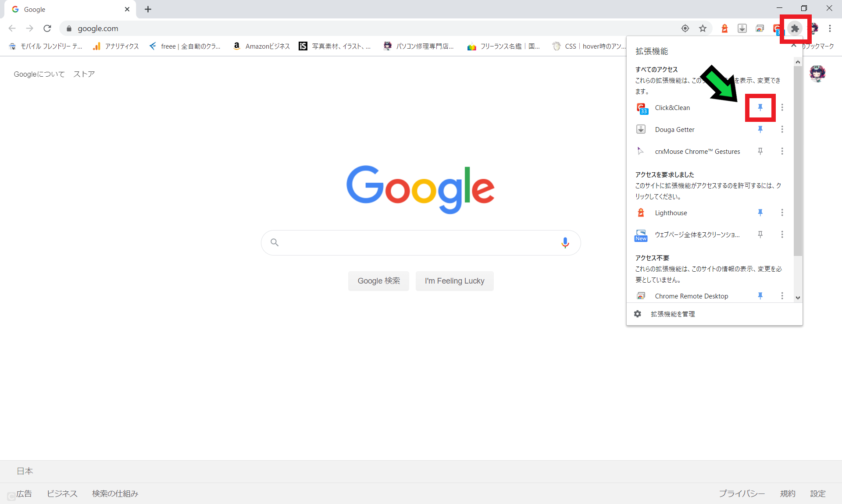
Task: Pin the ウェブページ全体をスクリーンショット extension
Action: 760,234
